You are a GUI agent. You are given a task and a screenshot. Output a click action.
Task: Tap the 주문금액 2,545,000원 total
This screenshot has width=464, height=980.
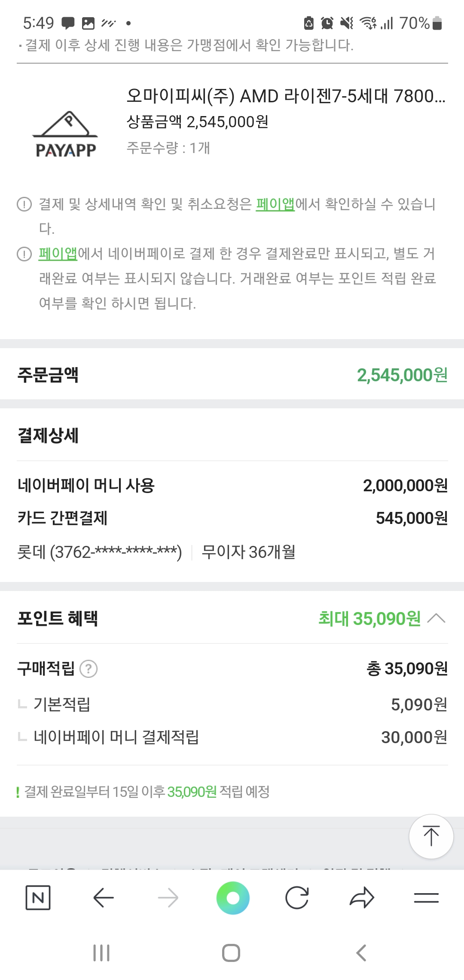(x=402, y=375)
